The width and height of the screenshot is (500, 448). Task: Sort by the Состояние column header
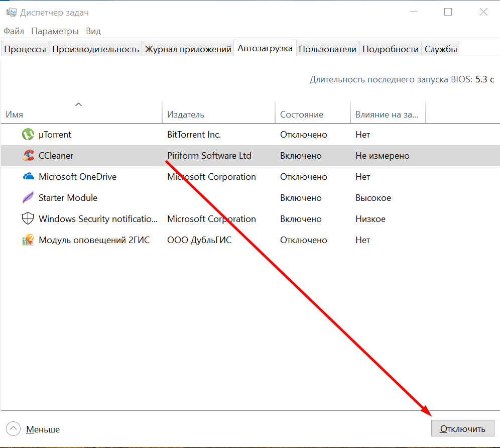[x=312, y=113]
